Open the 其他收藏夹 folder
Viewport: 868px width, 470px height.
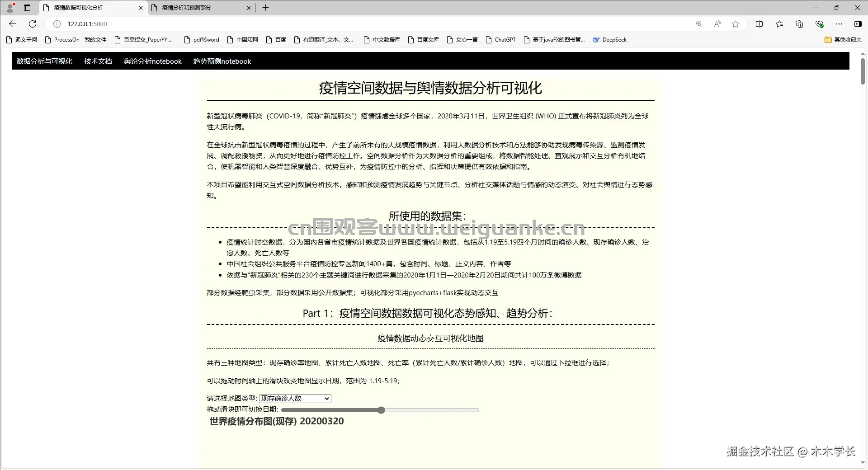[843, 40]
